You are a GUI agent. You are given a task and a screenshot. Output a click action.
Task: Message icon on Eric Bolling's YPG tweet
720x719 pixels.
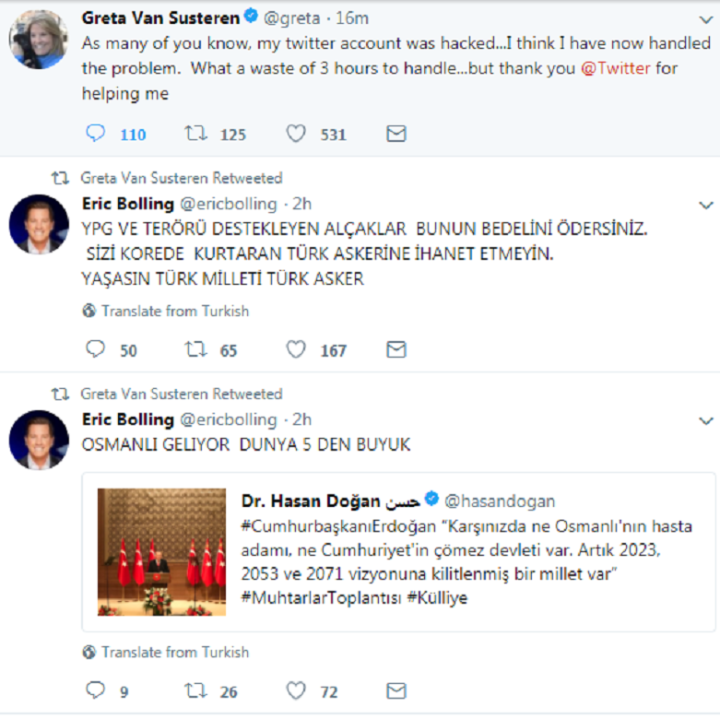click(x=396, y=349)
